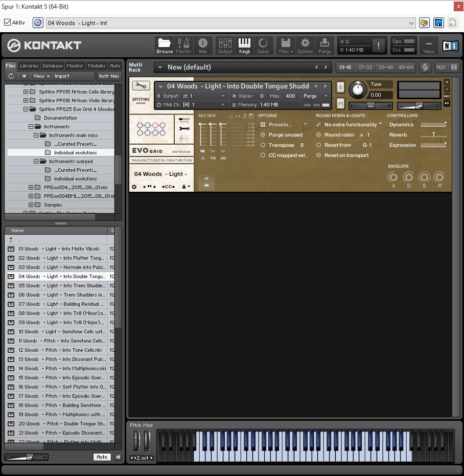Mute the instrument with M button
The height and width of the screenshot is (476, 464).
[x=340, y=104]
